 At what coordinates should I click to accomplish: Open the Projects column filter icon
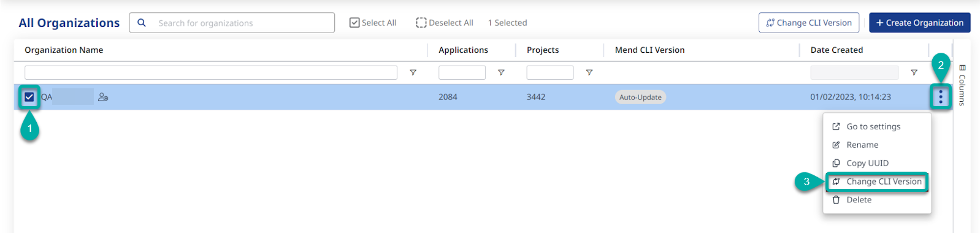pyautogui.click(x=589, y=72)
